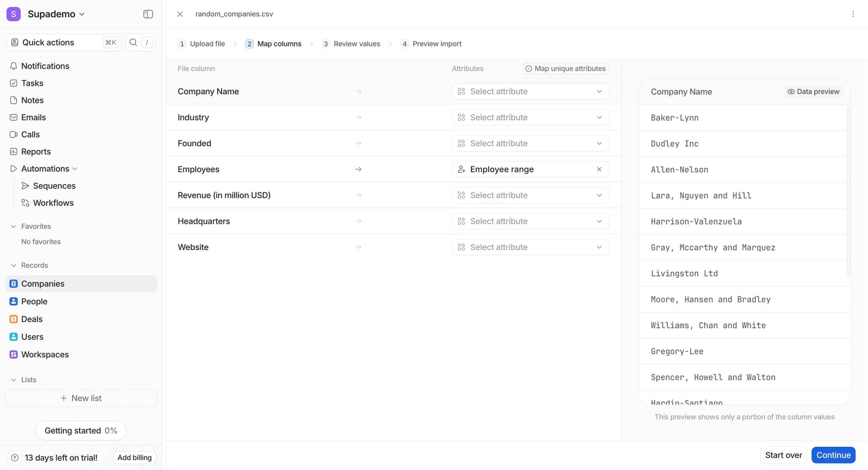Collapse the left sidebar panel
Screen dimensions: 868x470
coord(148,14)
